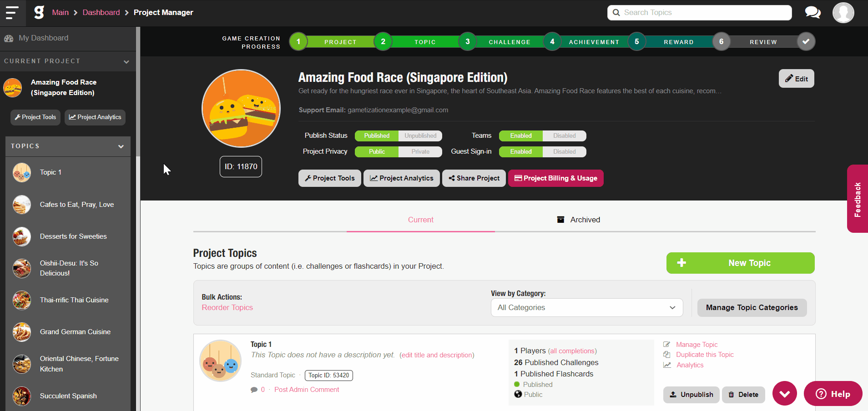Click the topic Analytics chart icon

(667, 365)
